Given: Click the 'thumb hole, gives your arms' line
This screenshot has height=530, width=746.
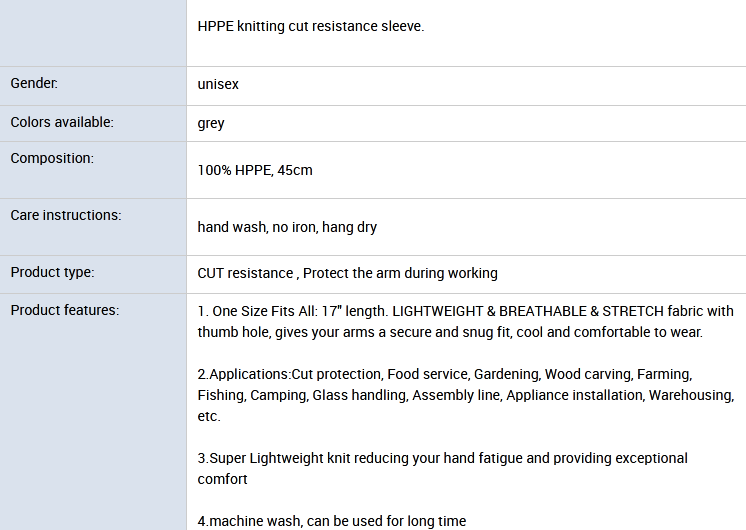Looking at the screenshot, I should [x=450, y=332].
